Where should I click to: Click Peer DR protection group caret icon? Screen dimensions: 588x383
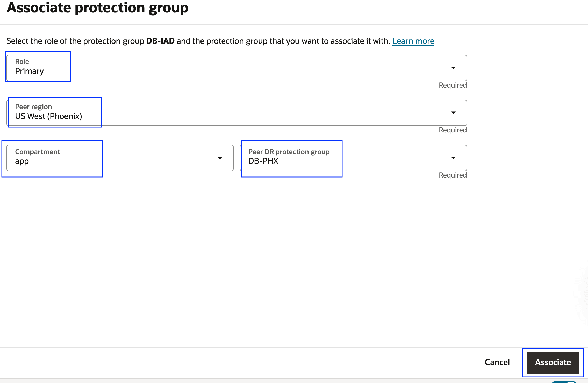point(453,158)
